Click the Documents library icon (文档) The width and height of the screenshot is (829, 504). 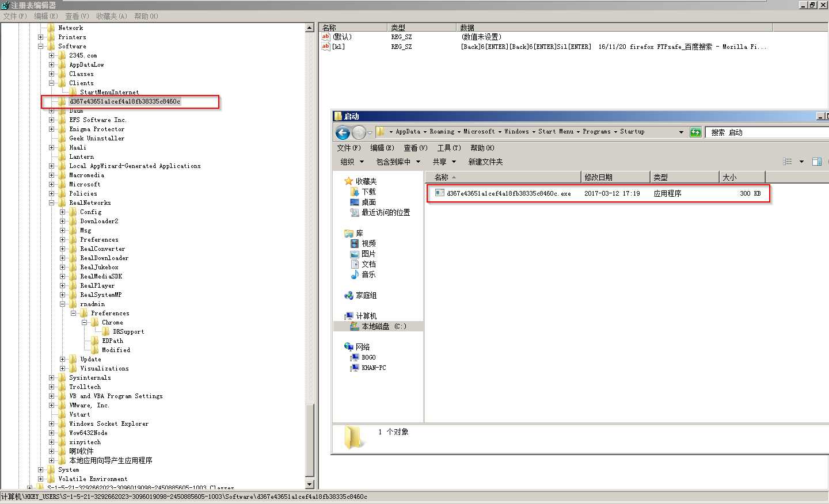[355, 264]
